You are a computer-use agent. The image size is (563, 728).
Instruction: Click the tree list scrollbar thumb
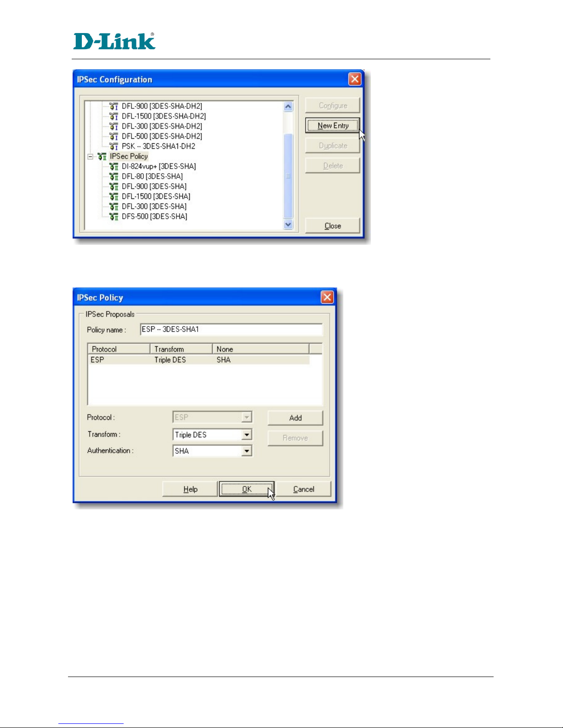[x=288, y=176]
